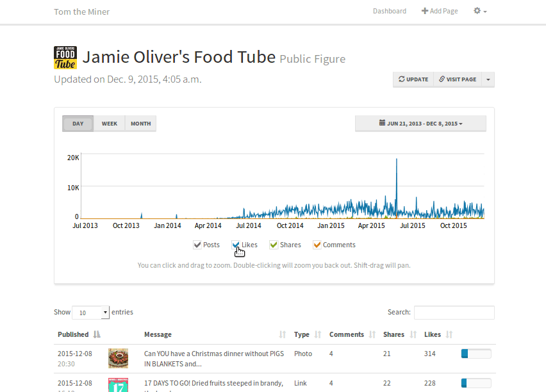This screenshot has width=546, height=392.
Task: Toggle the Posts checkbox
Action: 197,245
